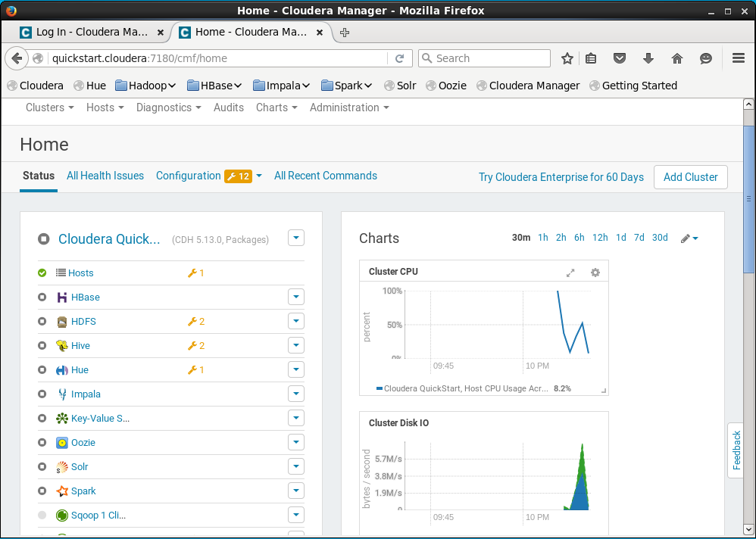Select the Hive service icon
The image size is (756, 539).
click(x=61, y=345)
